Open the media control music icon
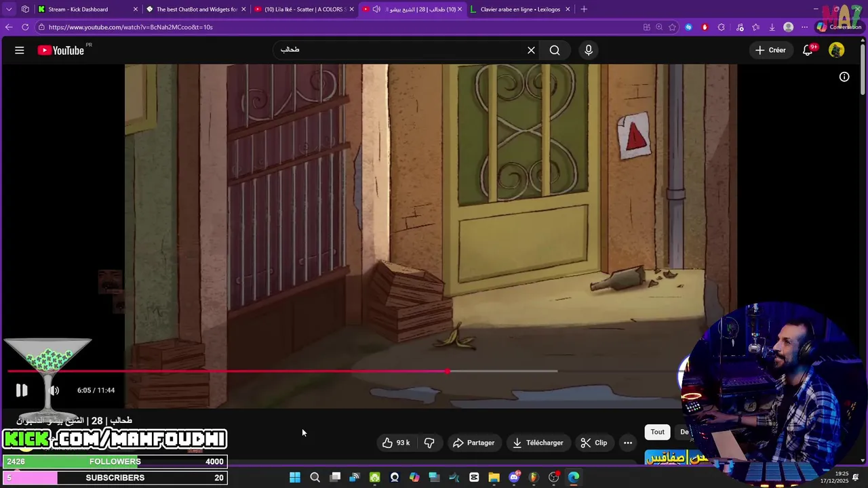The width and height of the screenshot is (868, 488). [x=740, y=27]
